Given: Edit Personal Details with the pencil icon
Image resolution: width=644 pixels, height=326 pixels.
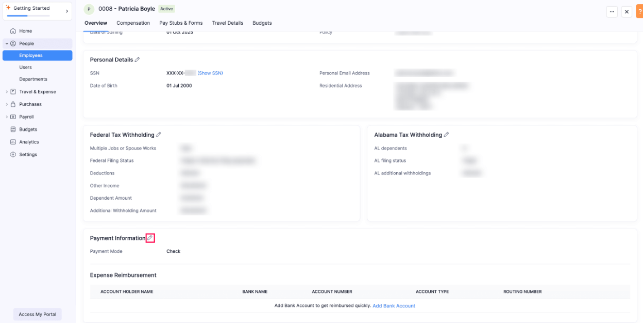Looking at the screenshot, I should point(137,59).
